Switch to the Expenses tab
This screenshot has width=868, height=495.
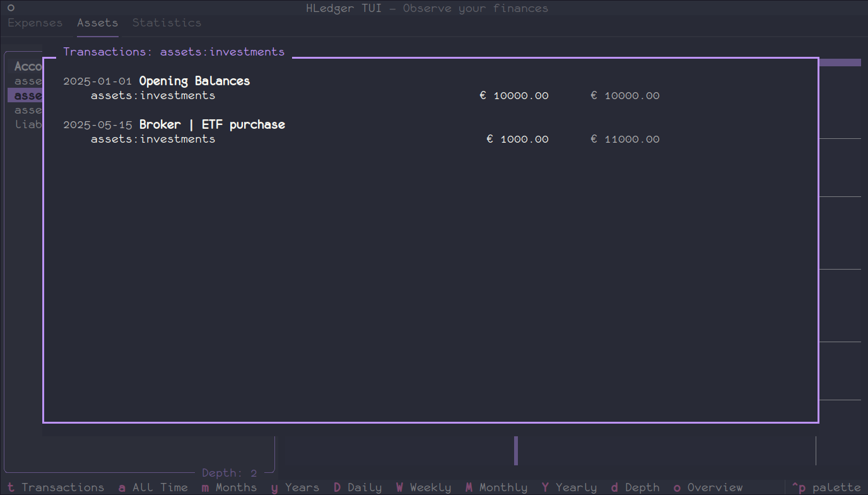35,22
